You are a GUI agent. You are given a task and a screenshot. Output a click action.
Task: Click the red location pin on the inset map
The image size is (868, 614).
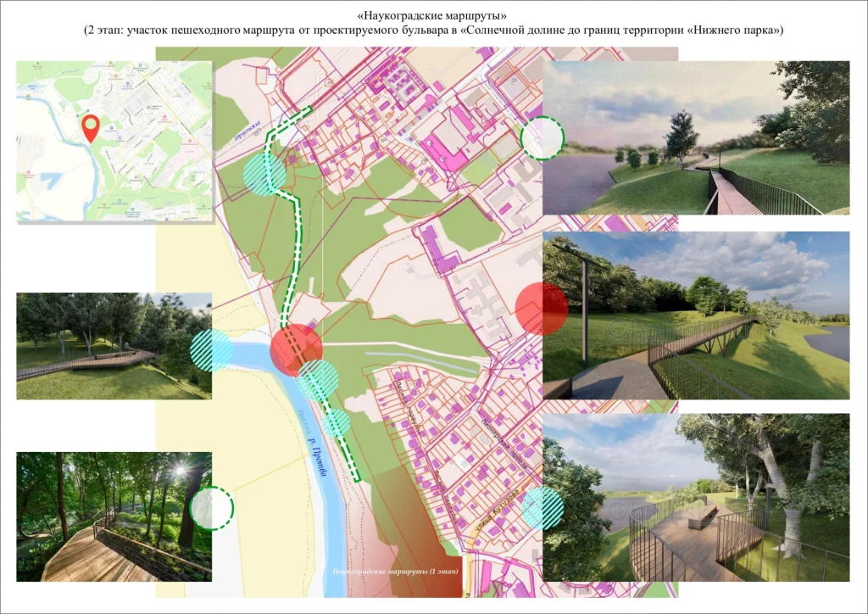tap(91, 127)
